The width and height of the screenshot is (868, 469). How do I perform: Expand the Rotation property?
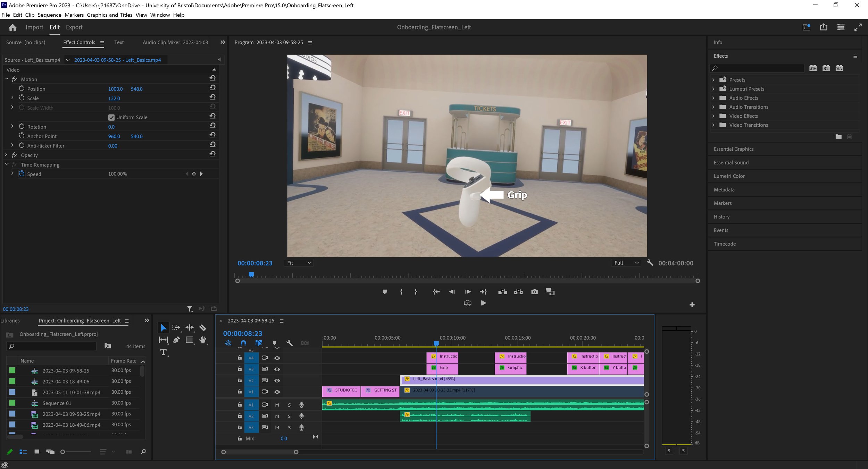(12, 126)
